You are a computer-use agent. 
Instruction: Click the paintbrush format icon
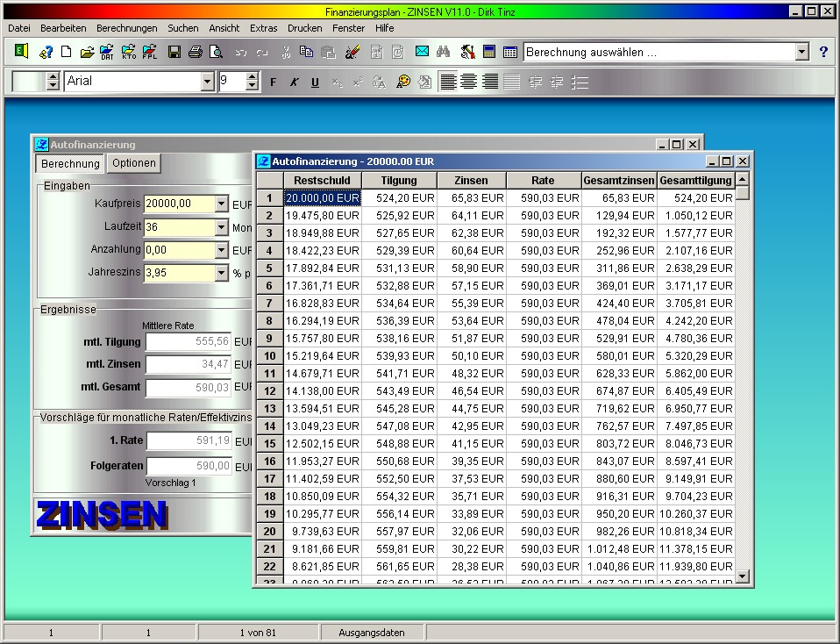(x=352, y=52)
